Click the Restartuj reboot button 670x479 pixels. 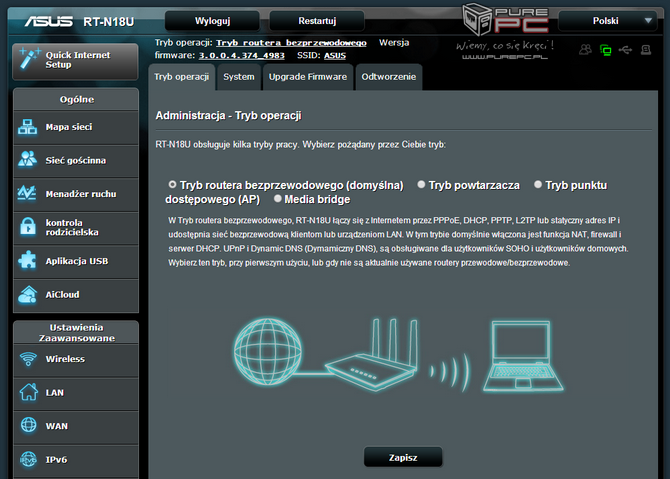click(x=317, y=21)
